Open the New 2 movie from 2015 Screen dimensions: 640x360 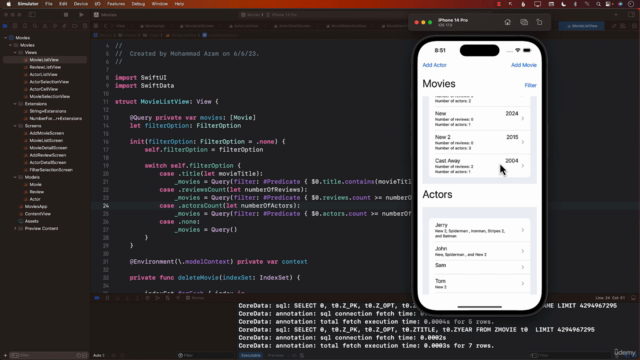coord(480,142)
